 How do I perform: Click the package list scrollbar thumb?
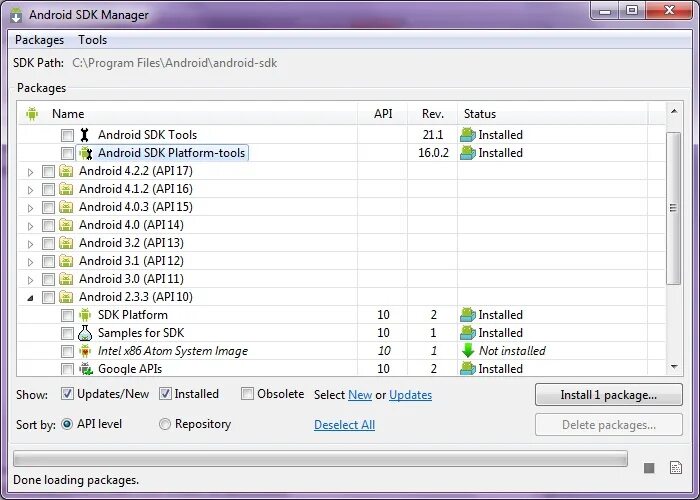pyautogui.click(x=673, y=208)
